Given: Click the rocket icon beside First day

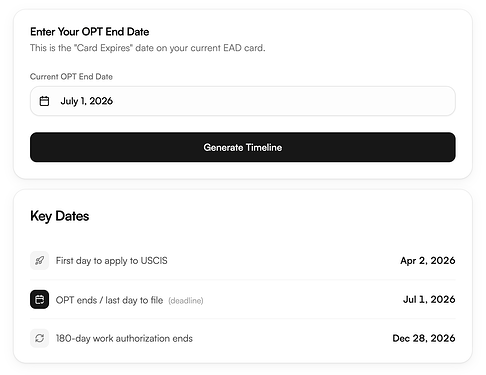Looking at the screenshot, I should coord(39,260).
